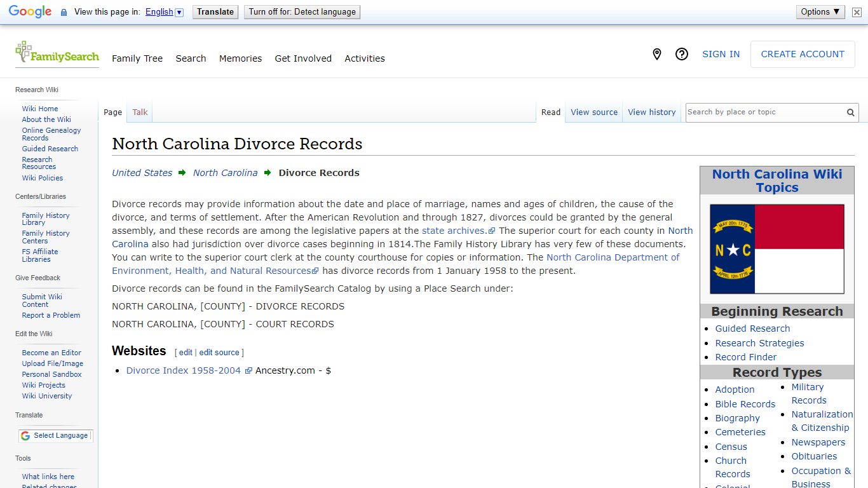Open the Select Language dropdown

[x=56, y=436]
